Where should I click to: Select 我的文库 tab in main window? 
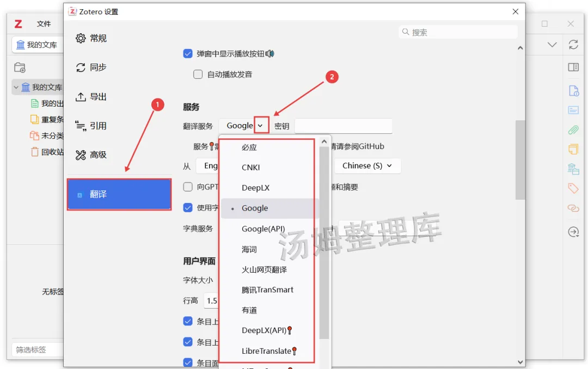(37, 45)
